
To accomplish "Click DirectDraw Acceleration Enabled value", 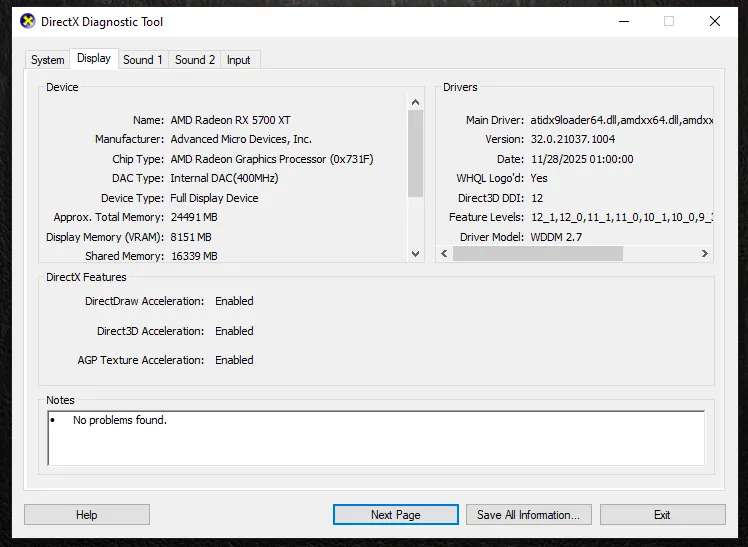I will click(234, 301).
